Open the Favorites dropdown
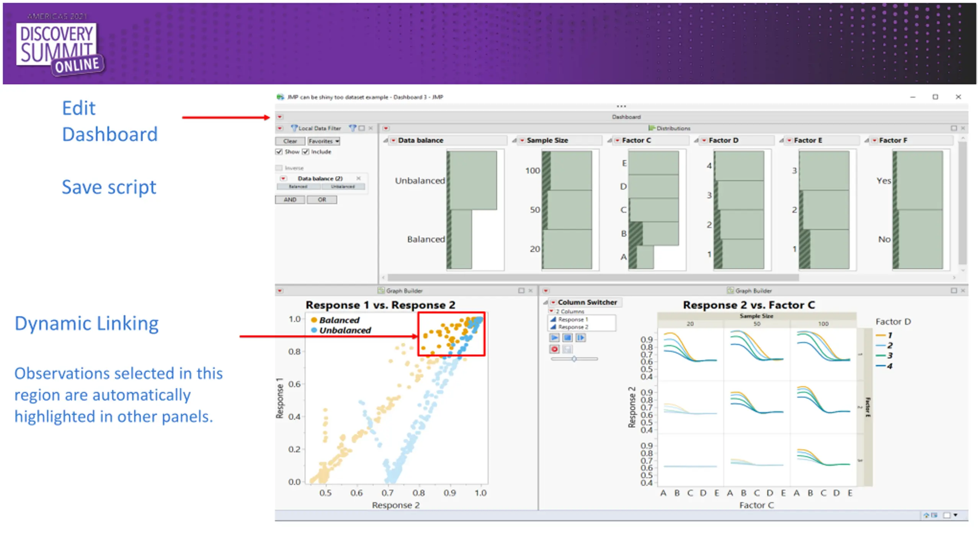The height and width of the screenshot is (551, 980). (x=324, y=141)
